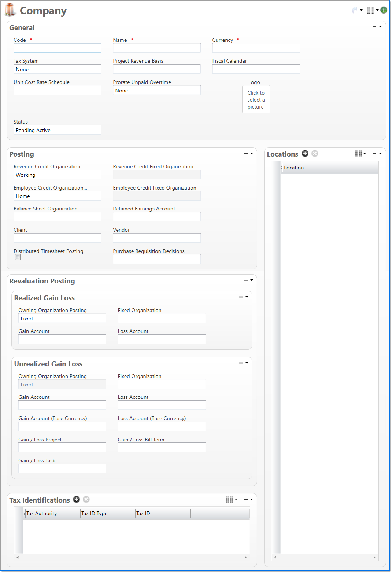Open the Locations grid column options icon
Image resolution: width=392 pixels, height=573 pixels.
[360, 154]
